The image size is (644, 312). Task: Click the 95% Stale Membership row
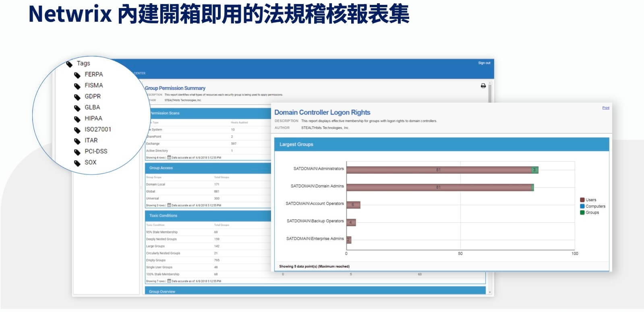coord(208,232)
